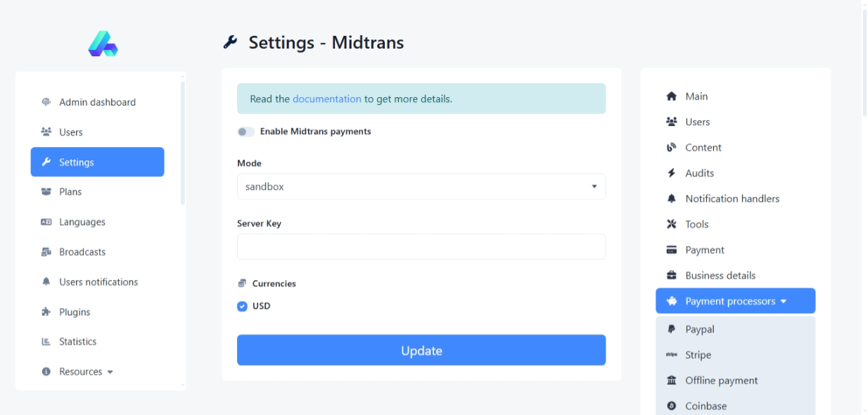The width and height of the screenshot is (868, 415).
Task: Click the Coinbase bitcoin icon
Action: coord(671,406)
